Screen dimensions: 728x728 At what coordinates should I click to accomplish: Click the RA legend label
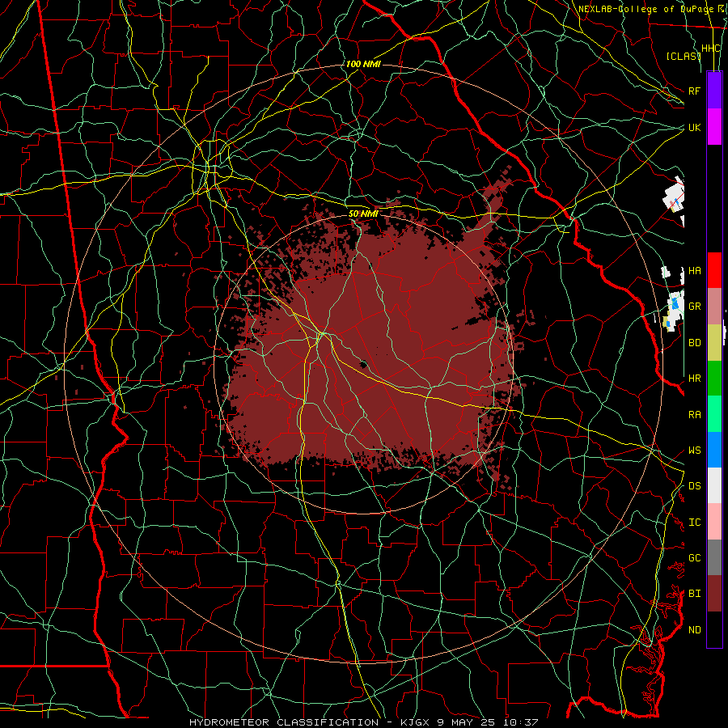click(694, 415)
